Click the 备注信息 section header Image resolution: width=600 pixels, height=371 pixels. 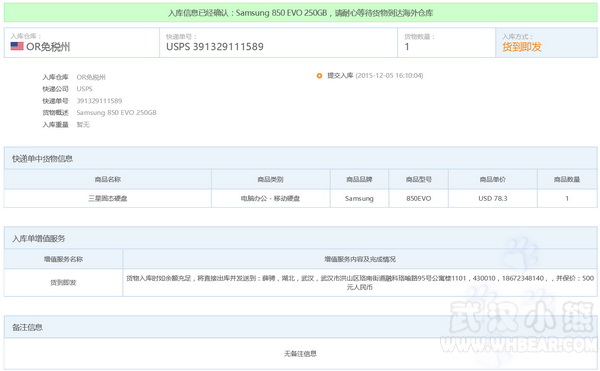[300, 327]
